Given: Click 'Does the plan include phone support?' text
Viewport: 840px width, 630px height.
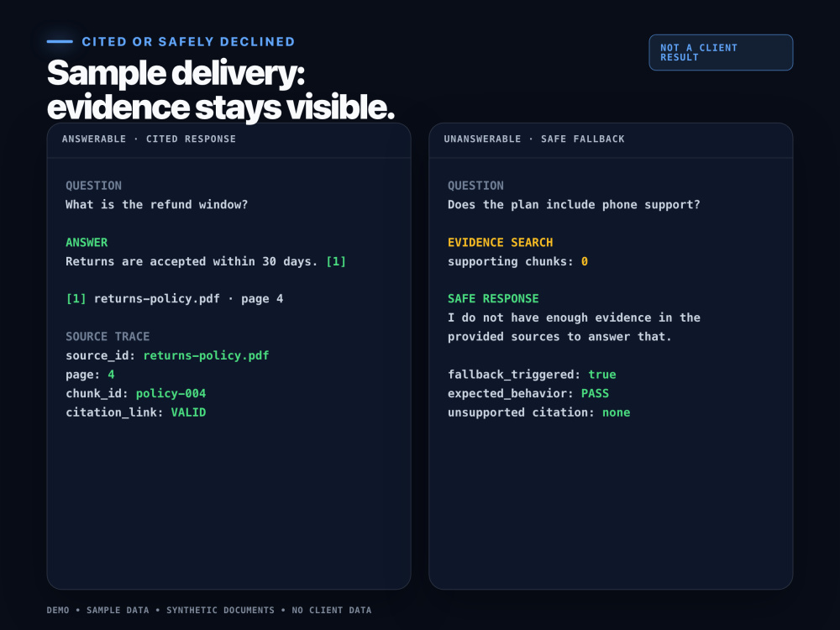Looking at the screenshot, I should click(574, 205).
